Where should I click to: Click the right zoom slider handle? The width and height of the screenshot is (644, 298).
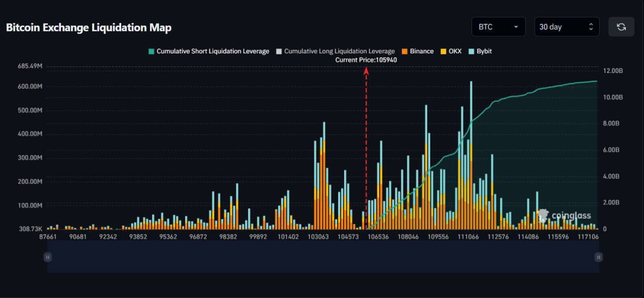[598, 257]
